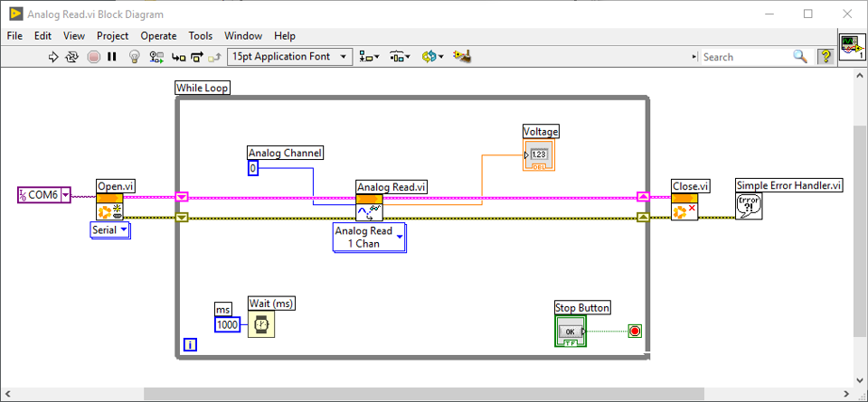Click the Analog Channel label
Image resolution: width=868 pixels, height=402 pixels.
[x=285, y=153]
